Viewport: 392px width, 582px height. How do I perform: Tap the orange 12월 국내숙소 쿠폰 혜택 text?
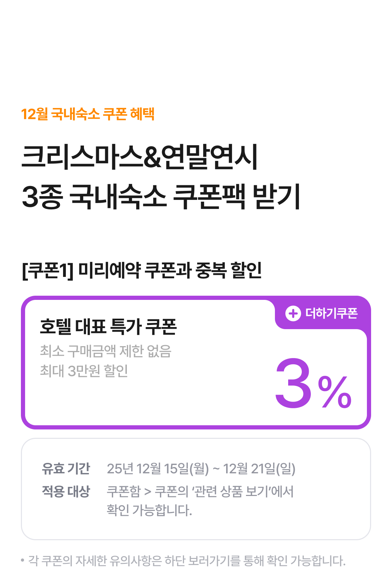(x=88, y=114)
